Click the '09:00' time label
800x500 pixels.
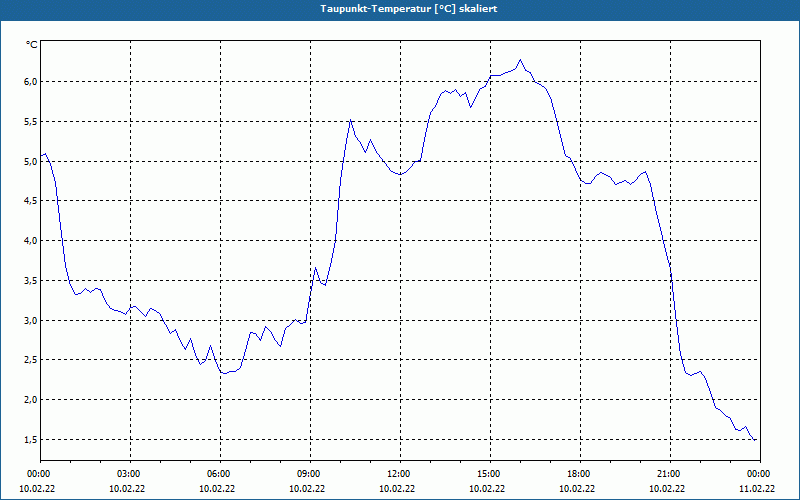click(307, 474)
